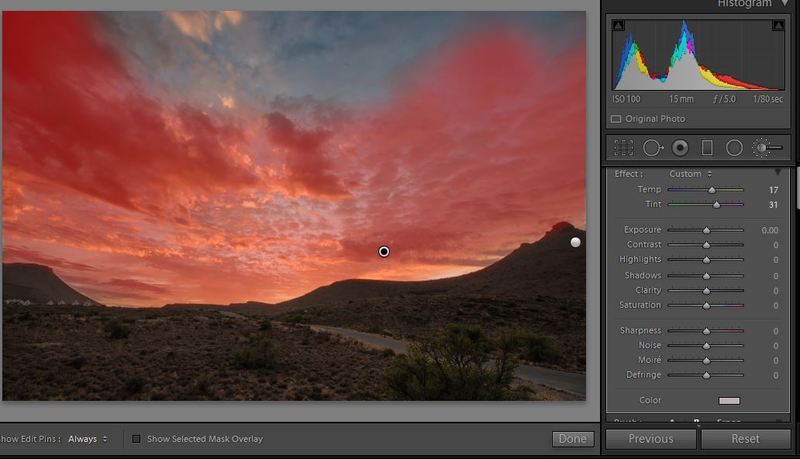
Task: Click the Shadows slider handle
Action: [707, 276]
